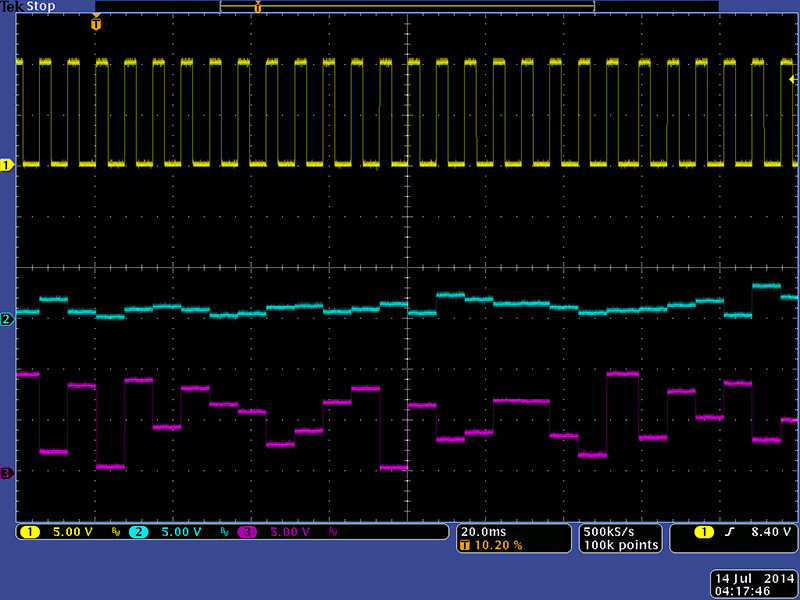Click the channel 1 5.00 V scale readout
Viewport: 800px width, 600px height.
point(72,532)
